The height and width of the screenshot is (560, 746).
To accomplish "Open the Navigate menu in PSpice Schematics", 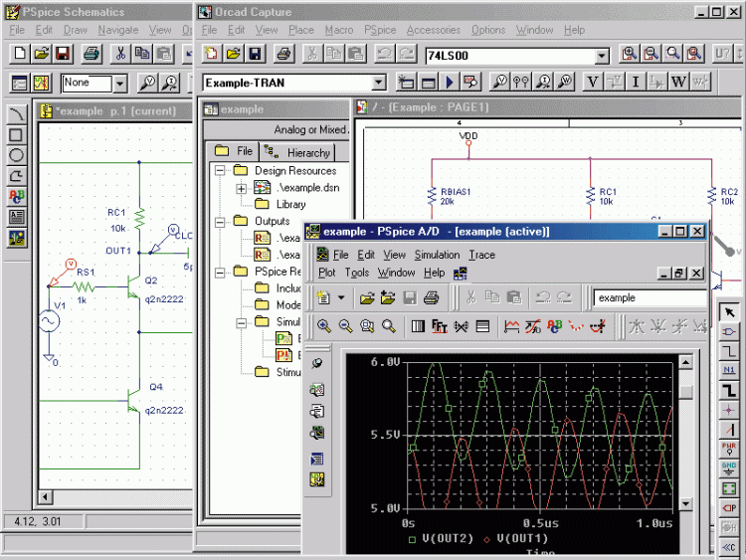I will point(118,30).
